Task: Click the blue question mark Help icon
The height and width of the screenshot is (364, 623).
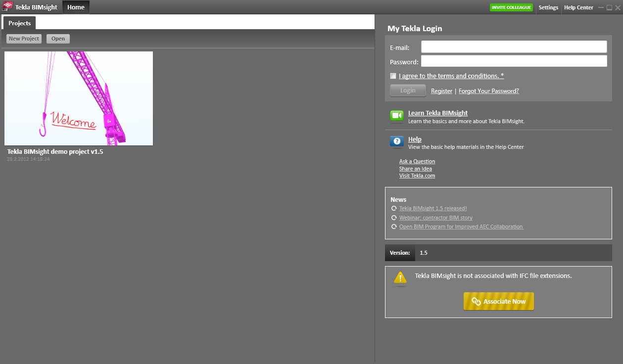Action: (397, 142)
